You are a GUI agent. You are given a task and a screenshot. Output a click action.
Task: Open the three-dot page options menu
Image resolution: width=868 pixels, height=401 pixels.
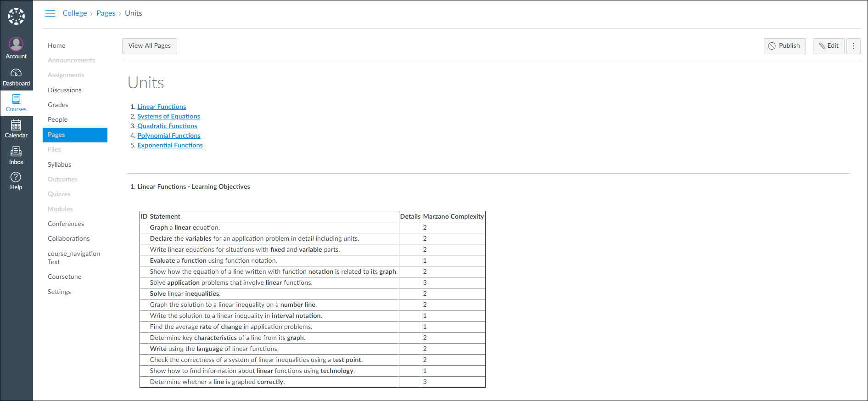click(x=853, y=46)
